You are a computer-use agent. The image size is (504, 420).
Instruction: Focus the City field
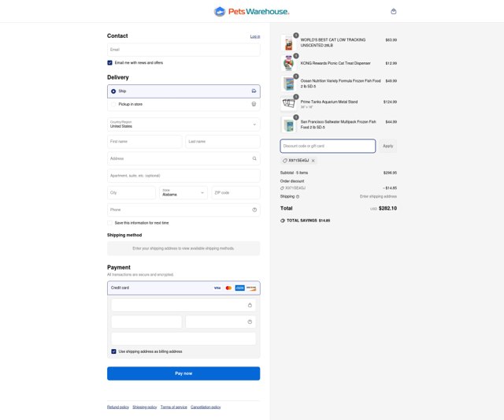132,192
